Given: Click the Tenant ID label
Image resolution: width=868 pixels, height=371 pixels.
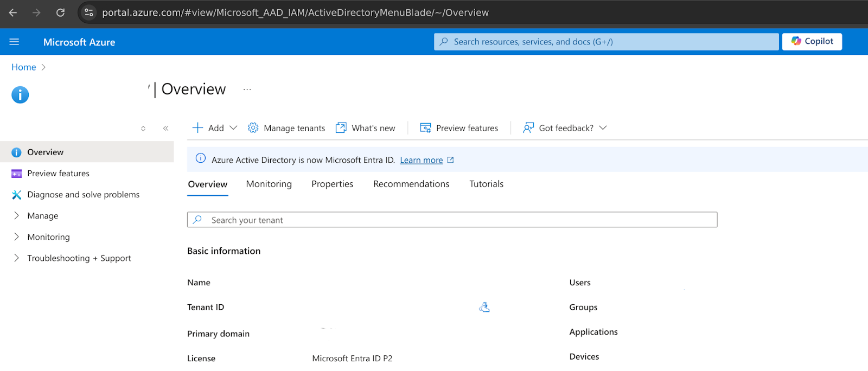Looking at the screenshot, I should pyautogui.click(x=206, y=307).
